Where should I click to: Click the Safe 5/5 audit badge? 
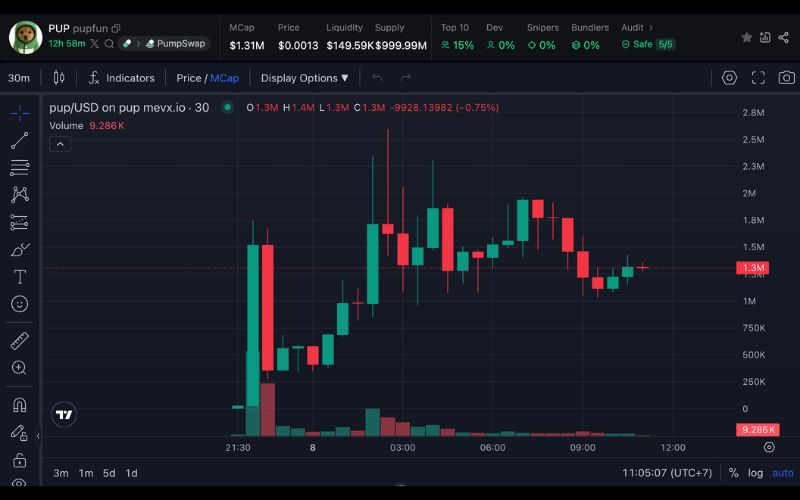click(x=648, y=44)
